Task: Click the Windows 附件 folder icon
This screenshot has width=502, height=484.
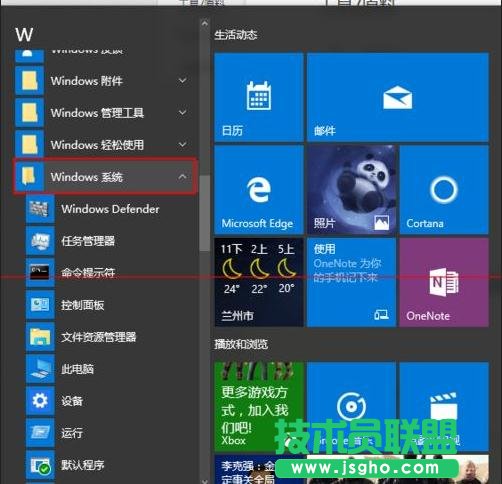Action: click(x=29, y=81)
